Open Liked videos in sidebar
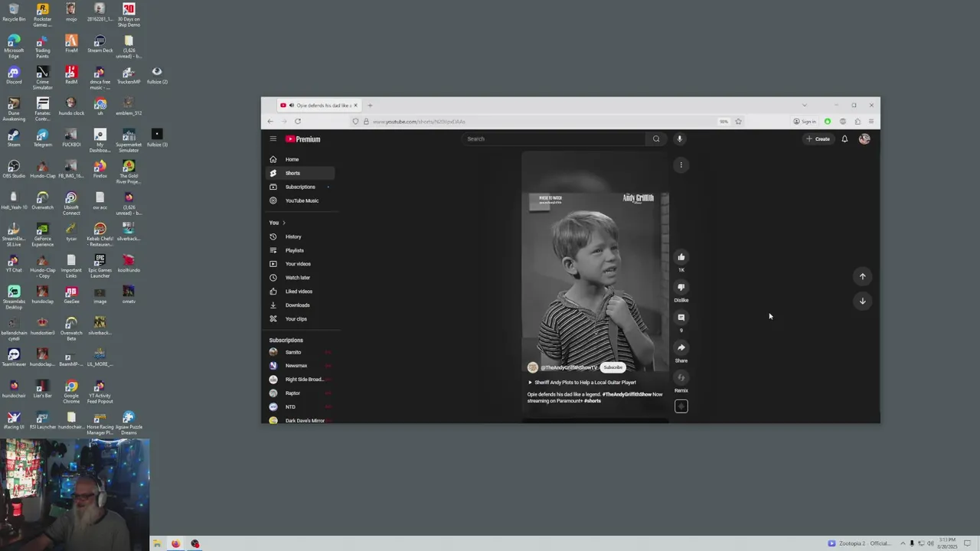980x551 pixels. pos(300,292)
